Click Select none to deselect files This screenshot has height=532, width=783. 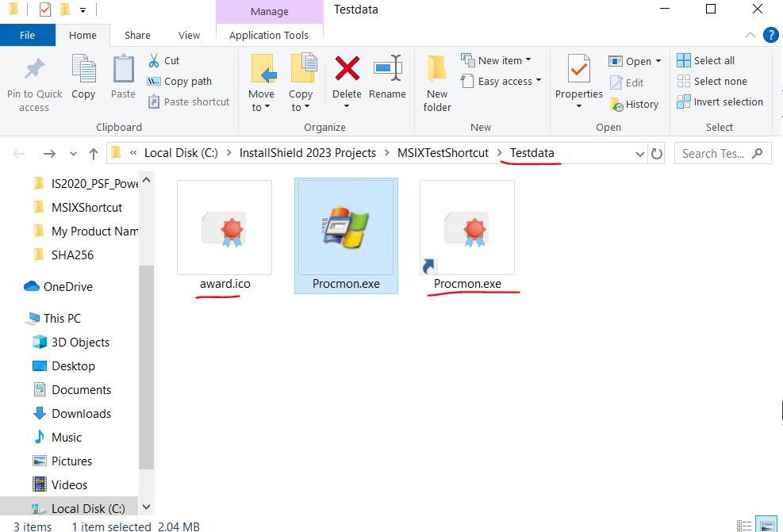[712, 81]
